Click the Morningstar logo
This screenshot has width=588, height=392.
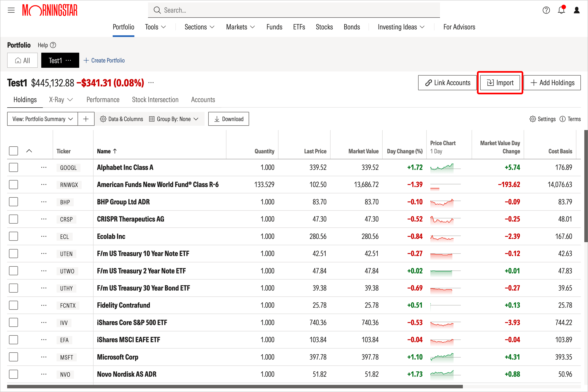50,10
